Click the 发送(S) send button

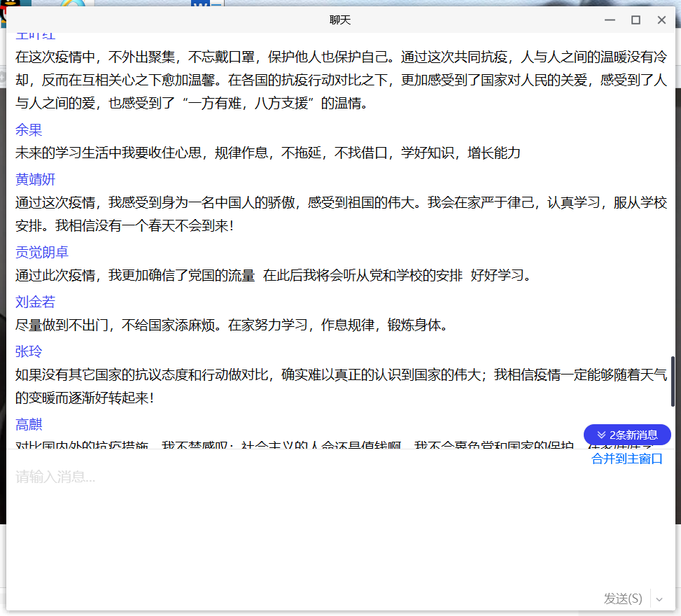pos(622,598)
